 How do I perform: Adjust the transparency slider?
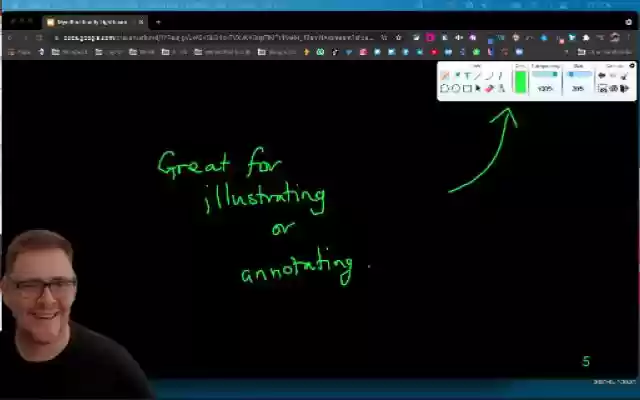545,74
